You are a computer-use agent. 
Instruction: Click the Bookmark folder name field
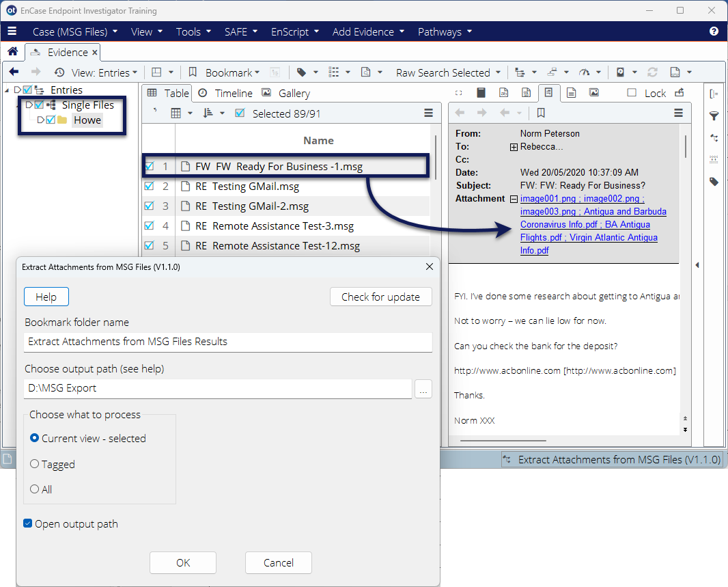click(x=228, y=342)
